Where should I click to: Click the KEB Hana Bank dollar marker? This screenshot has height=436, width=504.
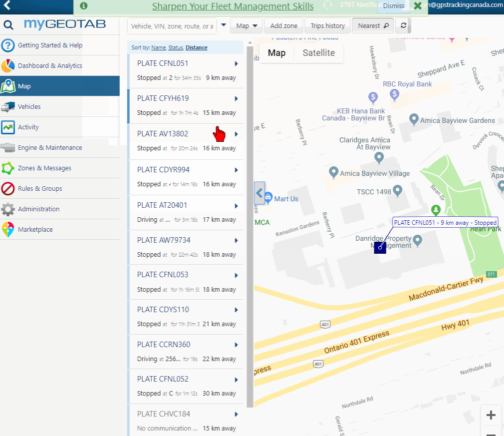(x=373, y=97)
